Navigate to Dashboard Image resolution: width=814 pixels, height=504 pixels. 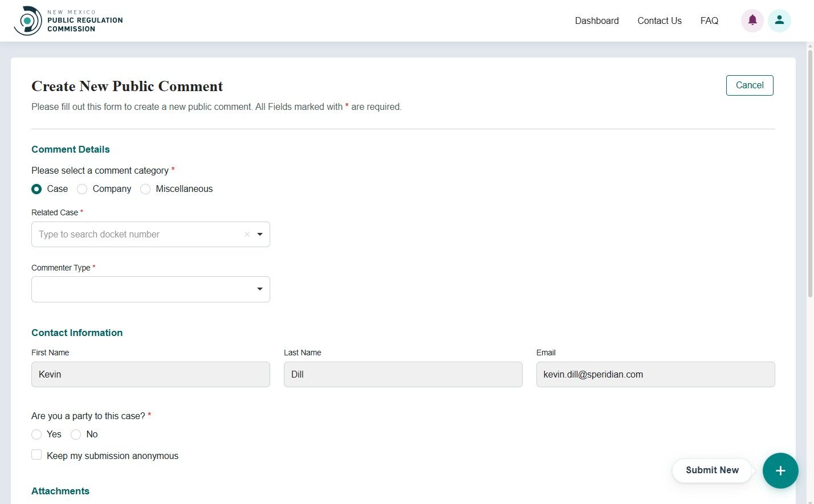[x=597, y=21]
